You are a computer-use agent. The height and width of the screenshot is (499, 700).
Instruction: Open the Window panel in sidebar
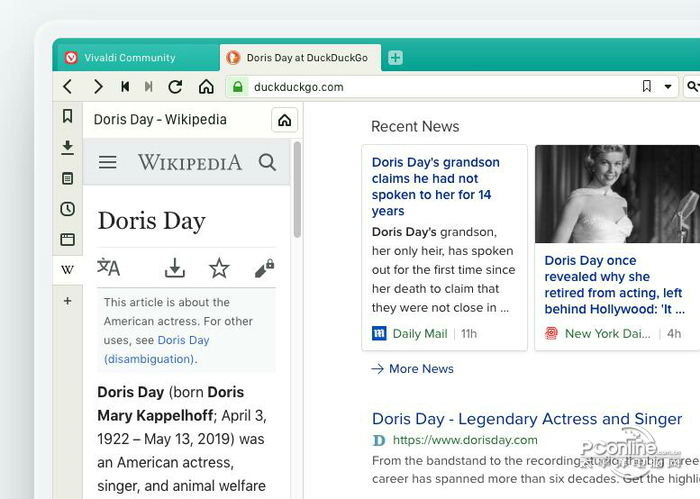[x=68, y=240]
